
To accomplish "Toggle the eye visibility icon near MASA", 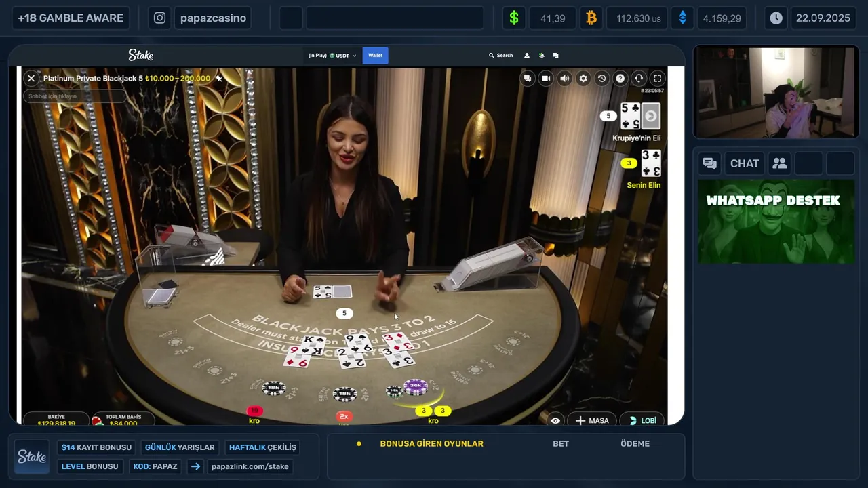I will [555, 421].
